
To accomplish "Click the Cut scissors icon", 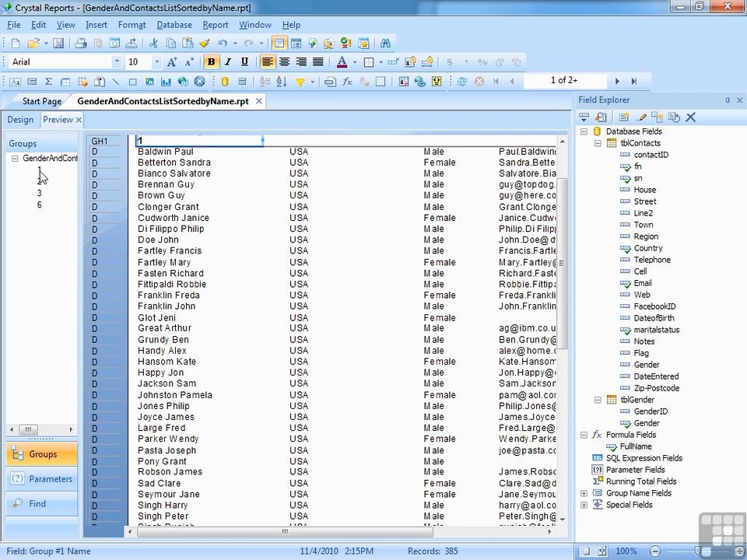I will tap(153, 44).
